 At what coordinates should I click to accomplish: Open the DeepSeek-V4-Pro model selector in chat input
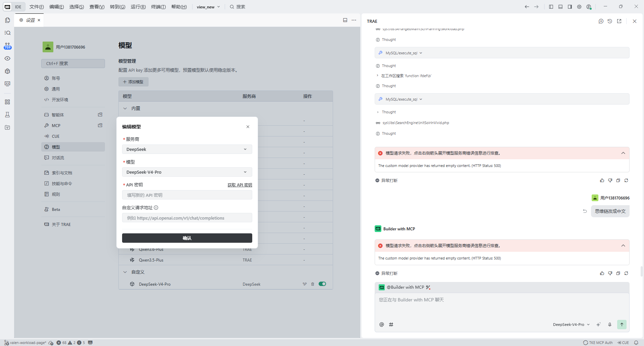[571, 325]
